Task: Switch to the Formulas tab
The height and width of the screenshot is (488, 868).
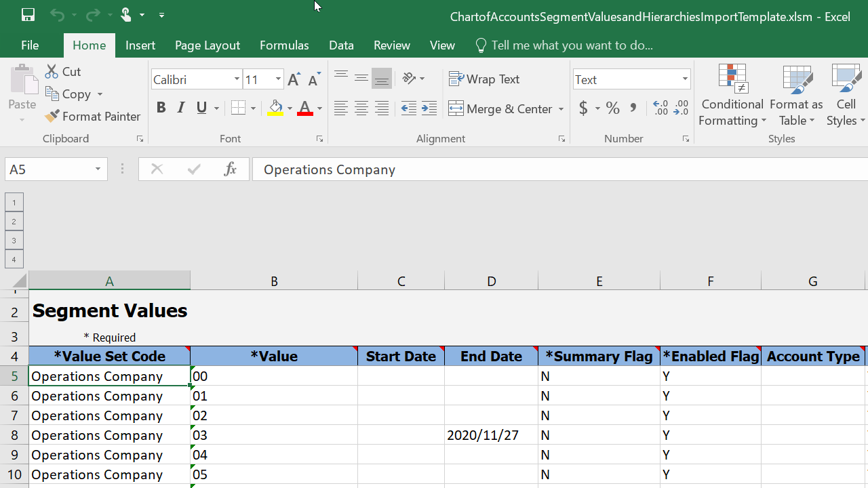Action: pos(284,45)
